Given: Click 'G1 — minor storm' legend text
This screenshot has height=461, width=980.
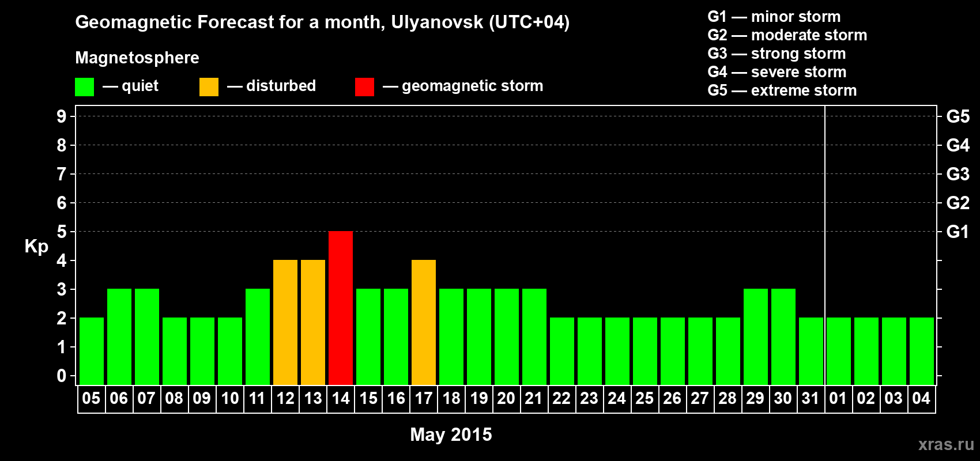Looking at the screenshot, I should click(774, 17).
